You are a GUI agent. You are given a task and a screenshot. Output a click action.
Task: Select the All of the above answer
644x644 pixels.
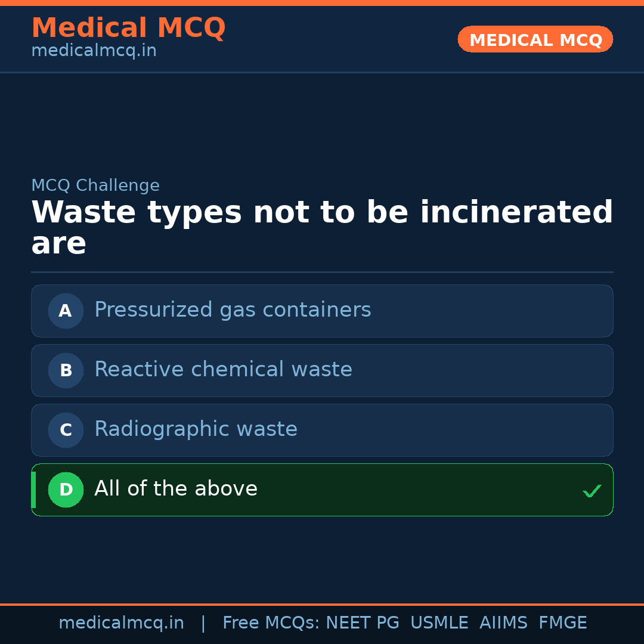pyautogui.click(x=176, y=489)
